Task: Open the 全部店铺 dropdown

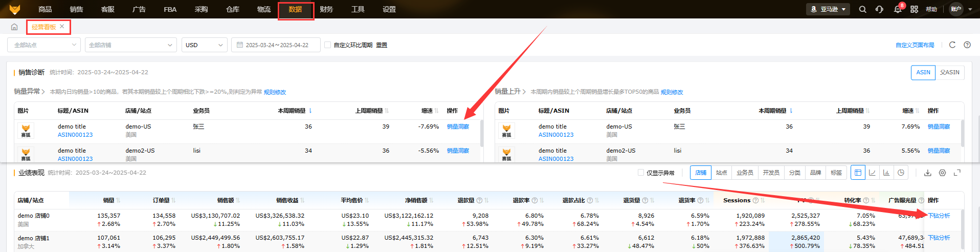Action: (130, 45)
